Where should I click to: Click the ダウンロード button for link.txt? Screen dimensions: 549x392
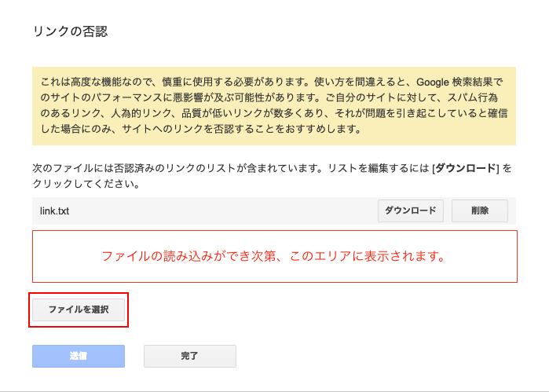(410, 211)
